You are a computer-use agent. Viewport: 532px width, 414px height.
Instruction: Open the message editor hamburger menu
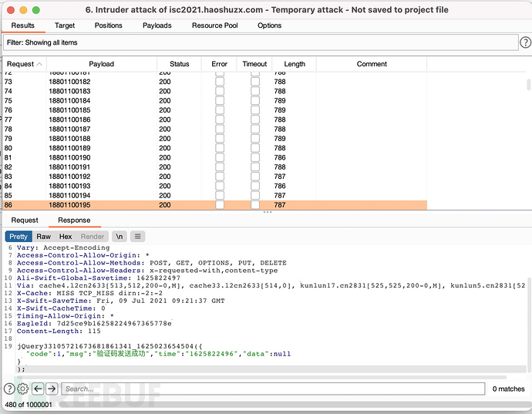(137, 237)
